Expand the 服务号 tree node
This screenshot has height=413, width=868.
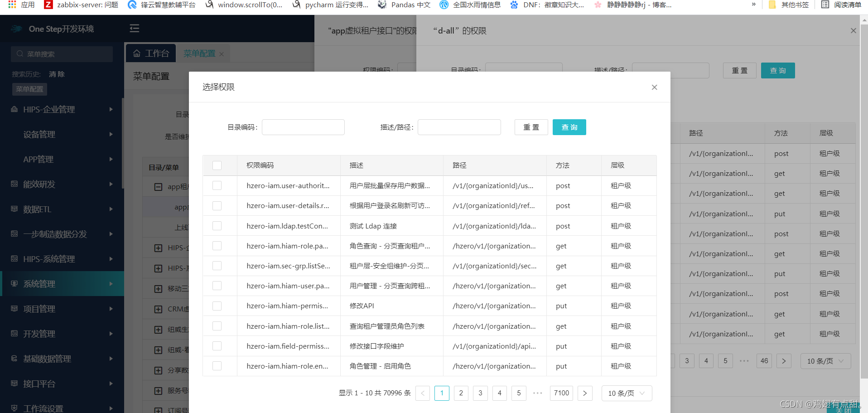(x=158, y=391)
